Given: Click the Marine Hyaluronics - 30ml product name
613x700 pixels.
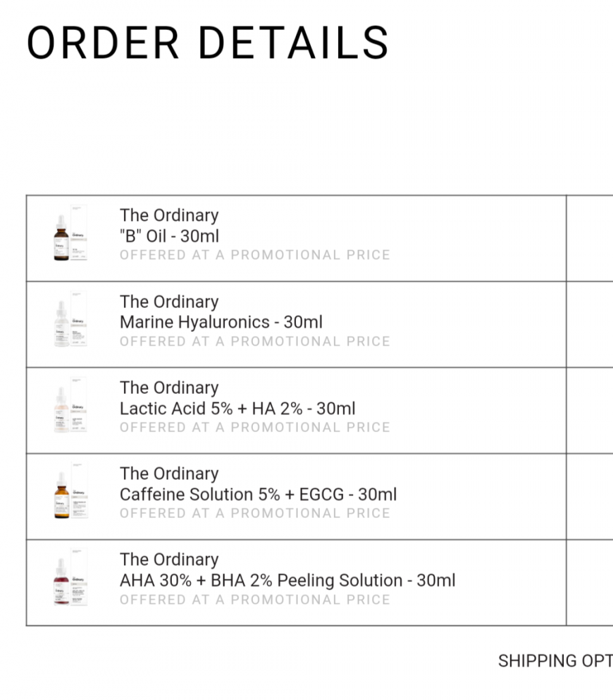Looking at the screenshot, I should pos(221,322).
